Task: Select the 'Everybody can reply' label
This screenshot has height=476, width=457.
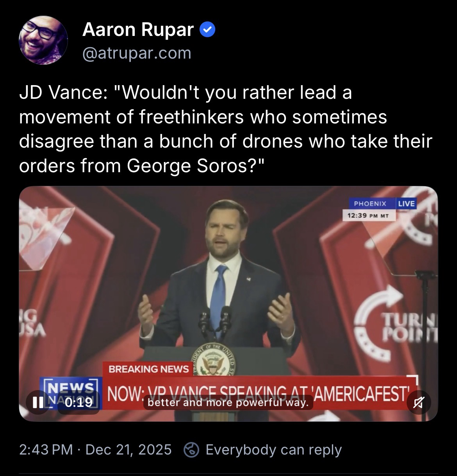Action: (x=273, y=450)
